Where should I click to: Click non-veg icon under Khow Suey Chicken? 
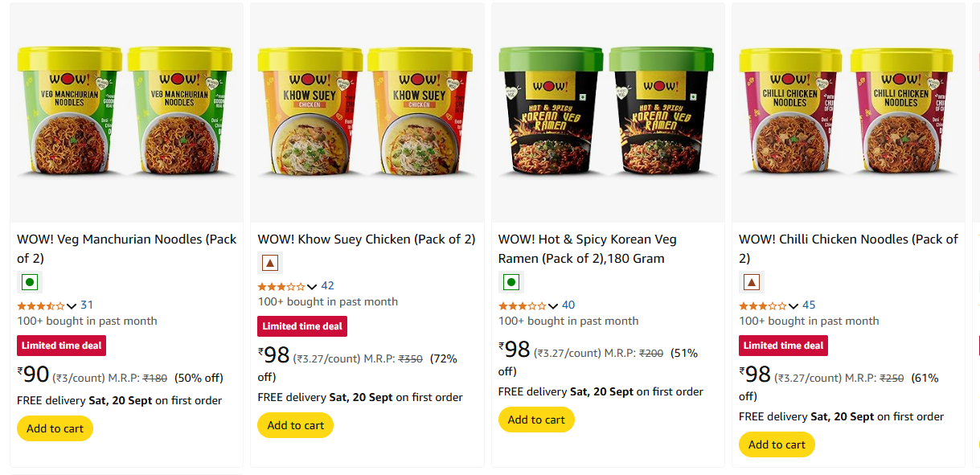(270, 263)
